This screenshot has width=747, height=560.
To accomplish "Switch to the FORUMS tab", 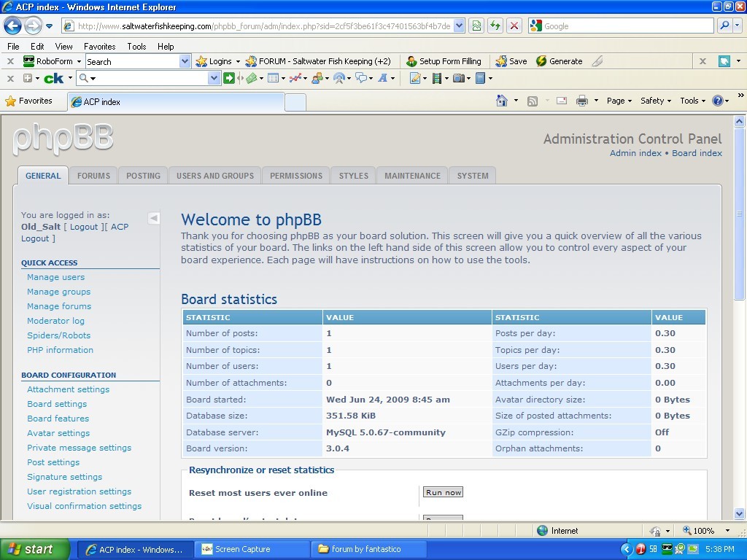I will [x=93, y=176].
